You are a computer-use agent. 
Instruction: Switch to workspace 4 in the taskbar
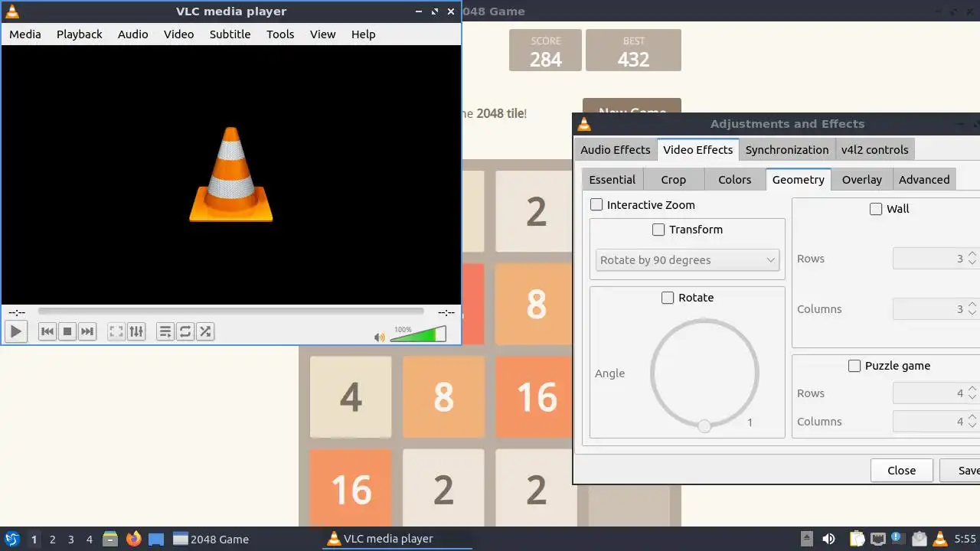point(89,540)
